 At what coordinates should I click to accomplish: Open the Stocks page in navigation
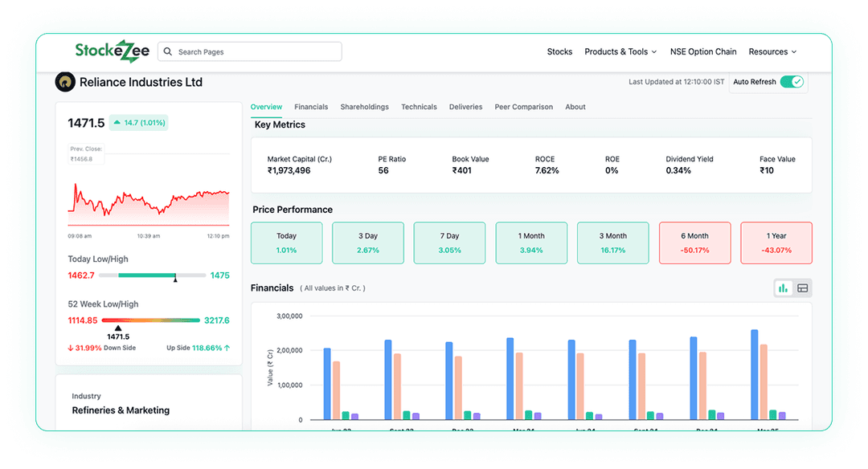click(559, 51)
